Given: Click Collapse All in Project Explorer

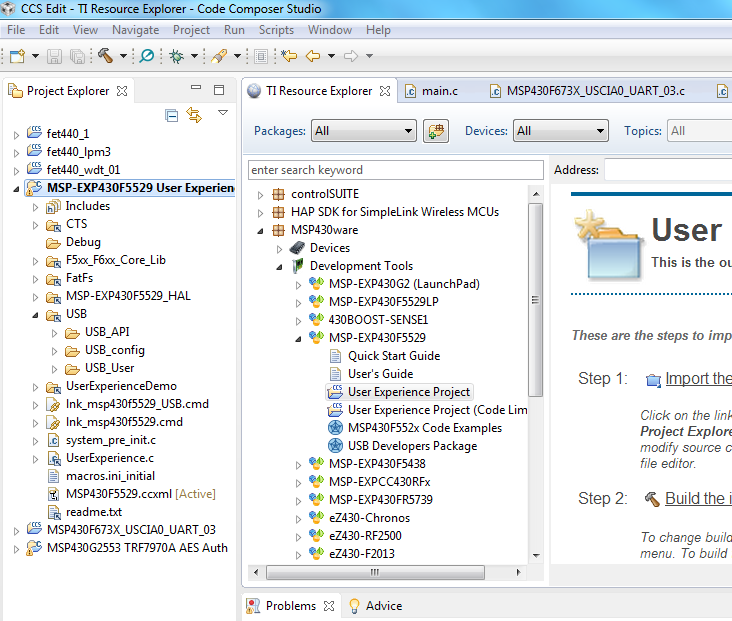Looking at the screenshot, I should (172, 115).
